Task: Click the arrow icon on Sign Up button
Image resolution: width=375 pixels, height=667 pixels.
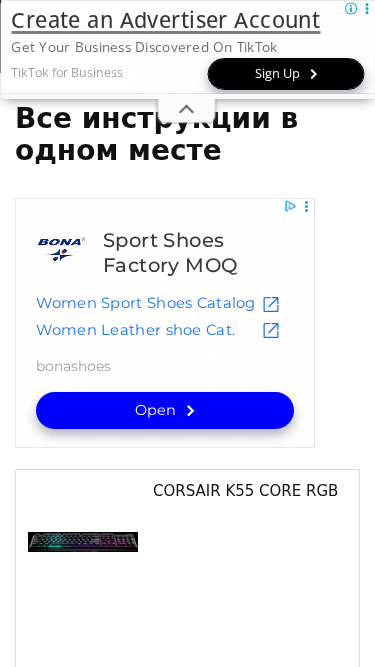Action: tap(314, 74)
